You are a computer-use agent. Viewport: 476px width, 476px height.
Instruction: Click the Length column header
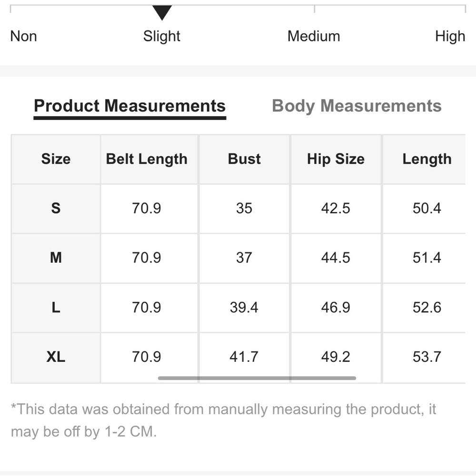pos(427,159)
